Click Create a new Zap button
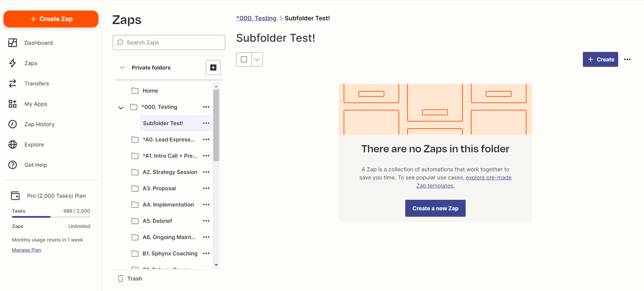The height and width of the screenshot is (291, 644). pos(435,208)
